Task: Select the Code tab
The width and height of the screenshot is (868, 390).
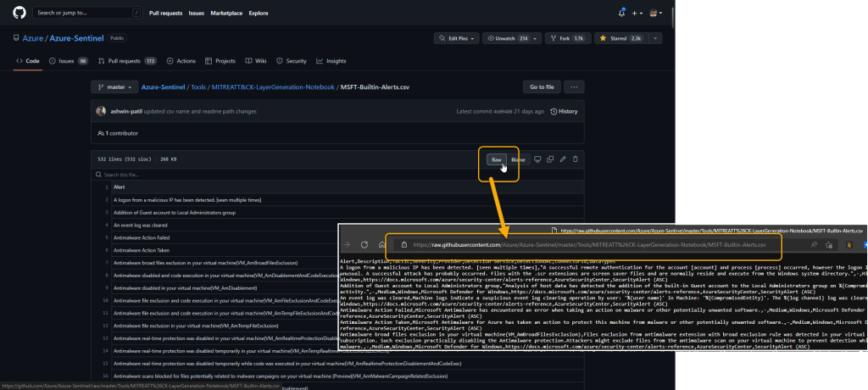Action: pos(28,61)
